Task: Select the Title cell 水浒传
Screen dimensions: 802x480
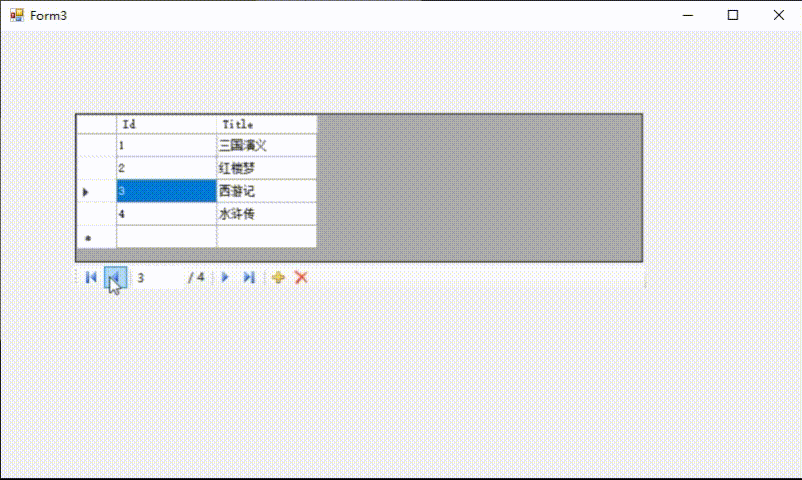Action: point(266,213)
